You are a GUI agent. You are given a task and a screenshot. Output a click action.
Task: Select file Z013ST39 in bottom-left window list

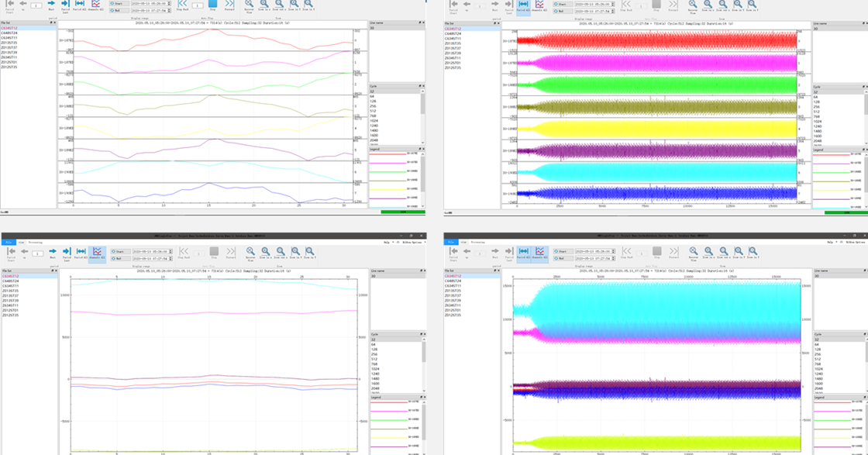pyautogui.click(x=9, y=301)
